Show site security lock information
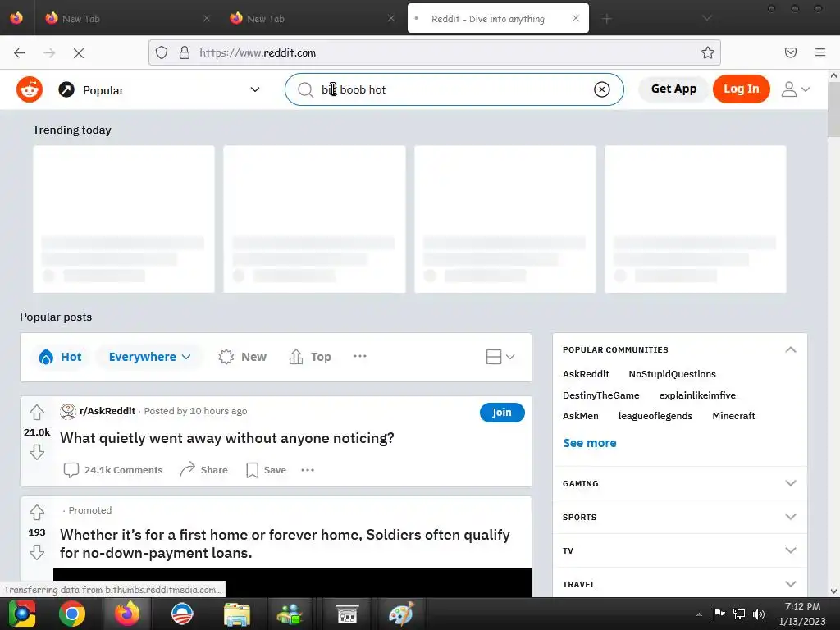The height and width of the screenshot is (630, 840). (x=185, y=52)
